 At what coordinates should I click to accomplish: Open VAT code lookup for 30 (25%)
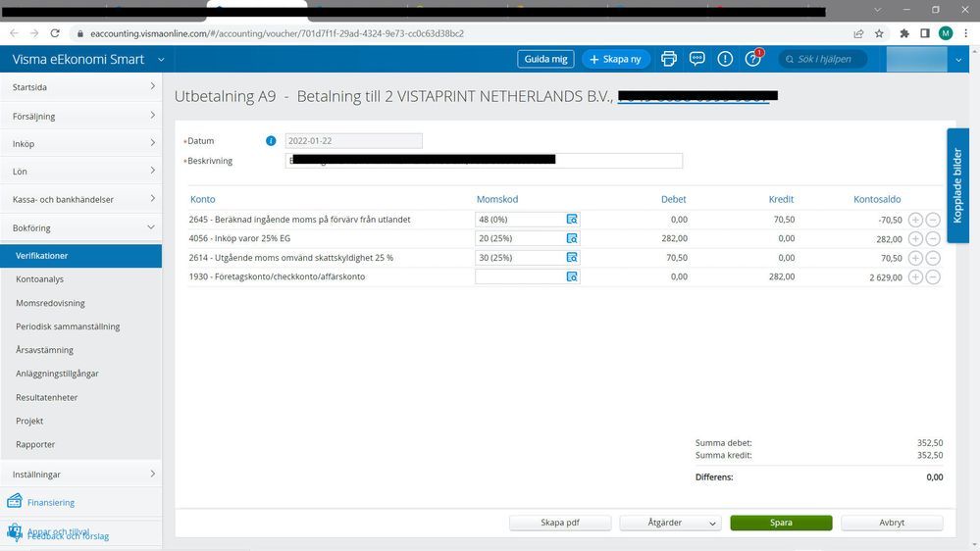click(572, 258)
